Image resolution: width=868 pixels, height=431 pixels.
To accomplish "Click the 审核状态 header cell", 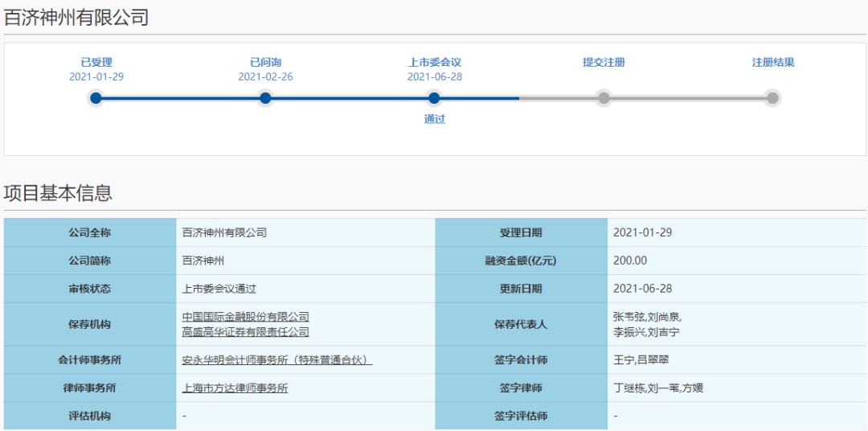I will tap(90, 289).
